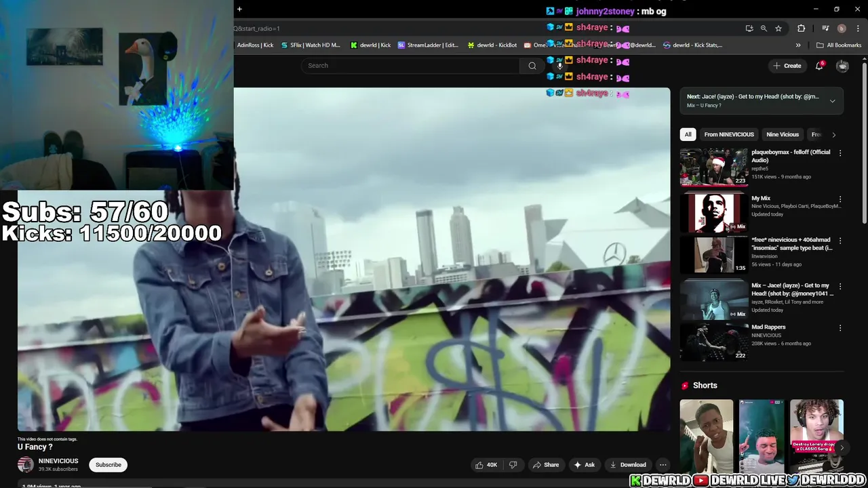Select the Nine Vicious filter chip
The height and width of the screenshot is (488, 868).
(x=783, y=135)
